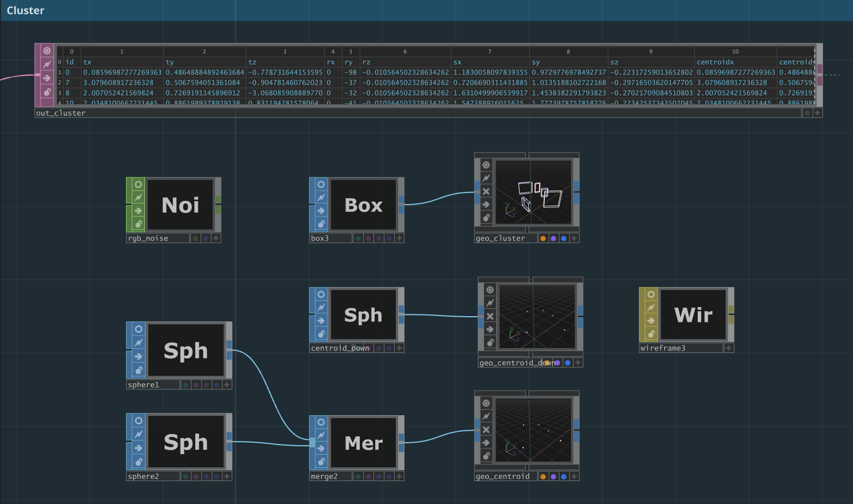Click plus button below sphere2 node
Screen dimensions: 853x504
click(227, 477)
